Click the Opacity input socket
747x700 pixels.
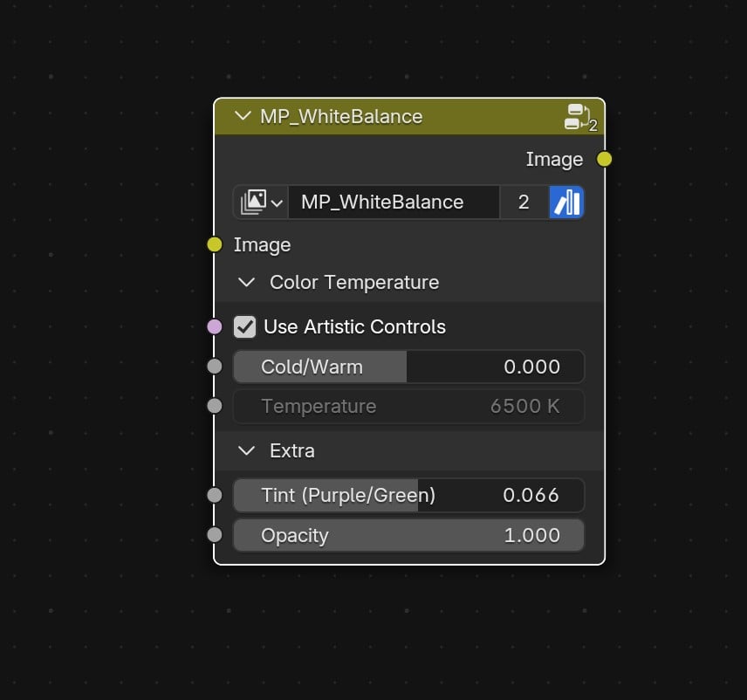click(x=215, y=535)
